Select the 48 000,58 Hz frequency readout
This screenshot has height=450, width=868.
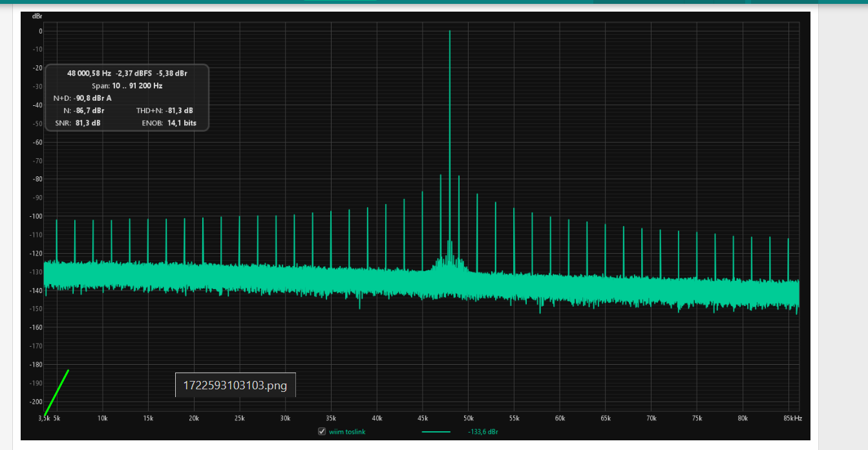[x=89, y=73]
